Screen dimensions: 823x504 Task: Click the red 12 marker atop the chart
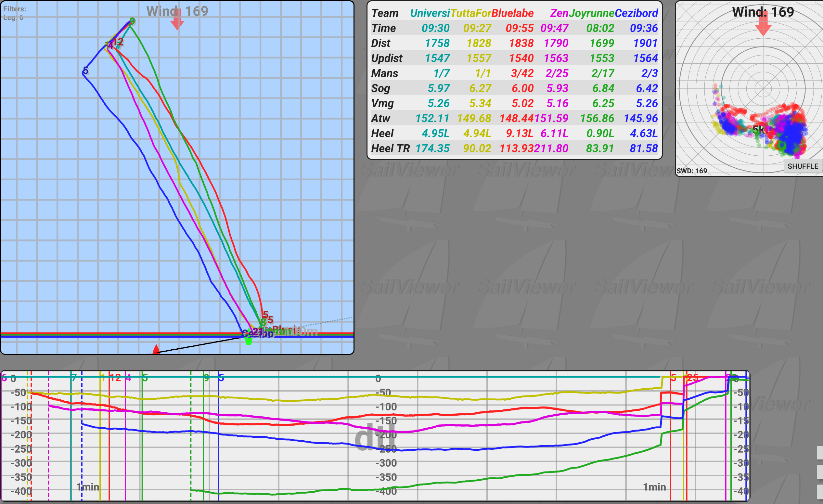coord(115,378)
